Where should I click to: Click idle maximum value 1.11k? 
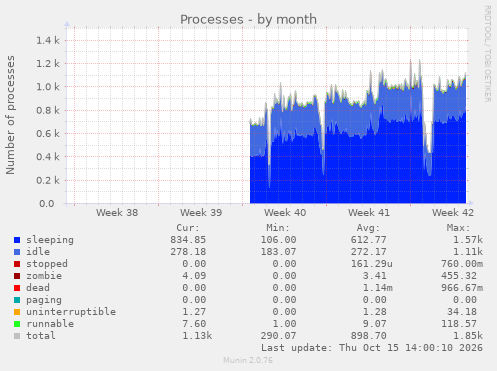[x=468, y=252]
